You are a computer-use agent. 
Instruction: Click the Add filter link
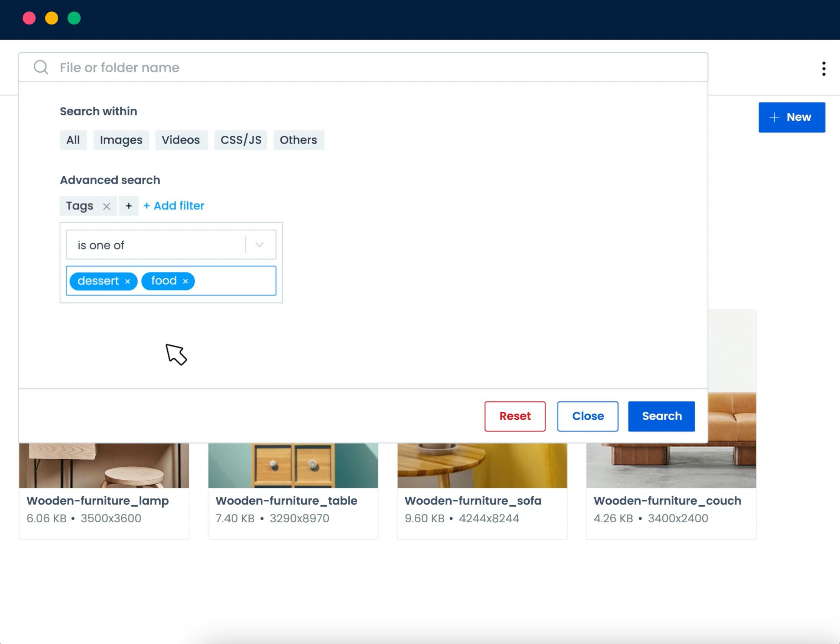coord(174,206)
